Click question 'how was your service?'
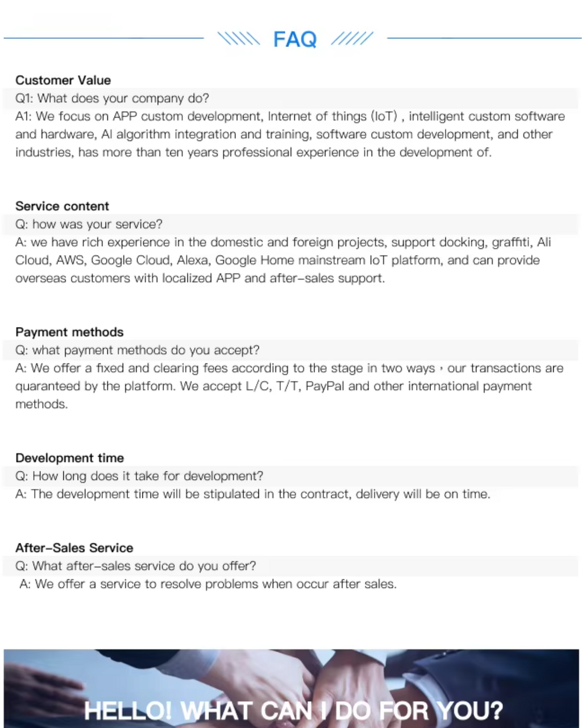 click(89, 224)
